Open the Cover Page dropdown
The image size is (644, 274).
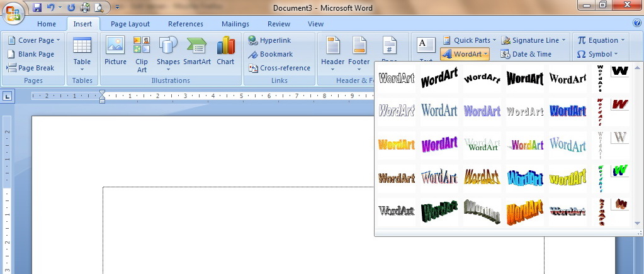click(33, 40)
